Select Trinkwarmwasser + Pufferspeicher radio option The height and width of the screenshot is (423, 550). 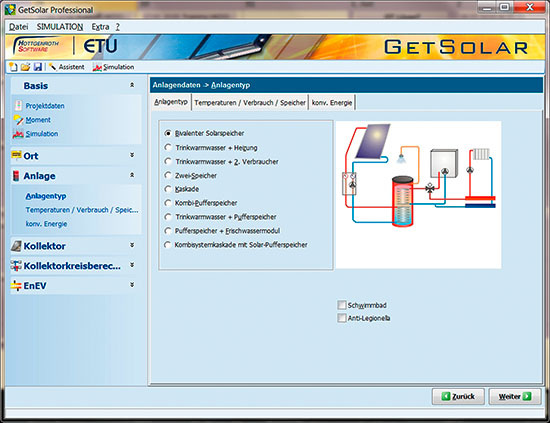click(168, 217)
